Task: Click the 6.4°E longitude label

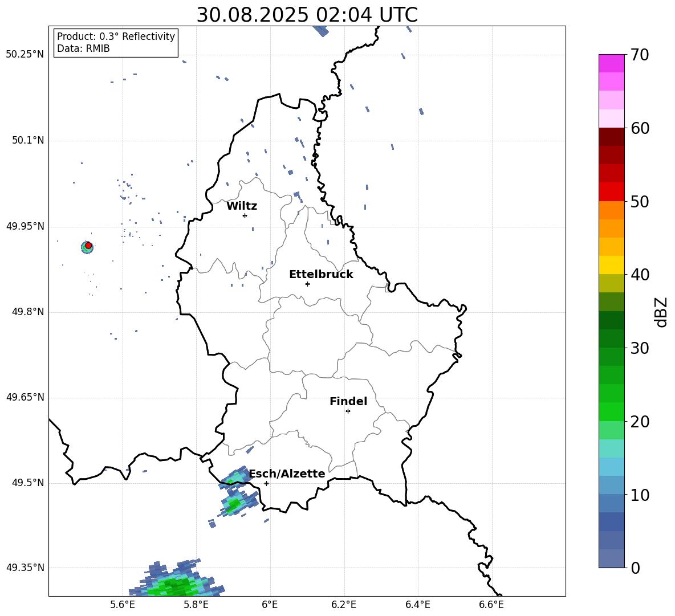Action: pos(417,605)
